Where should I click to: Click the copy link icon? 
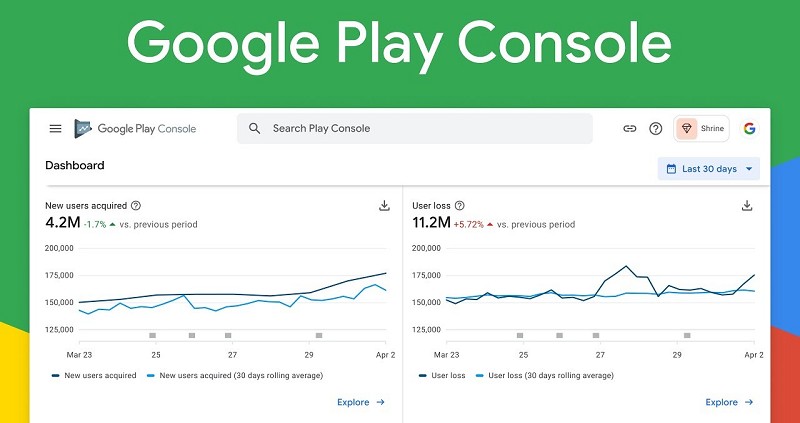click(630, 128)
